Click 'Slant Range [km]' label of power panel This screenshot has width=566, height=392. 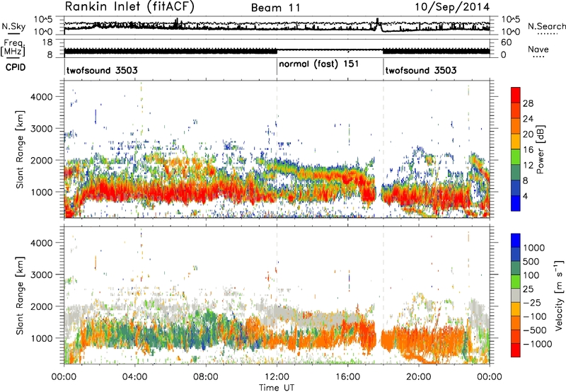(x=20, y=149)
